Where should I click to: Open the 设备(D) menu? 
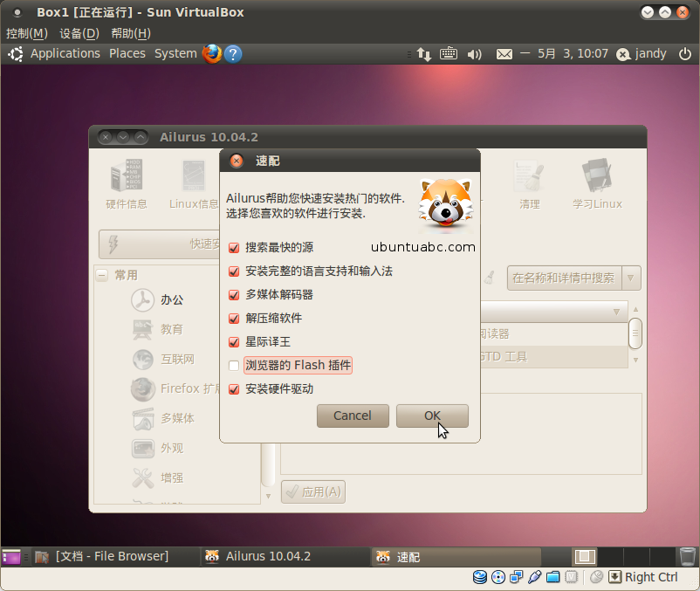(x=79, y=33)
